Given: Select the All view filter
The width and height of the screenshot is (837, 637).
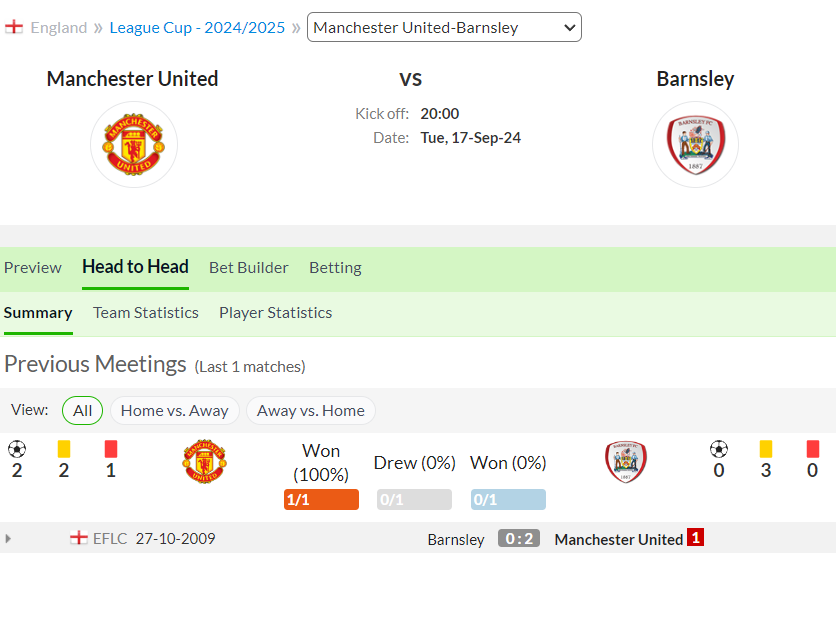Looking at the screenshot, I should coord(82,411).
